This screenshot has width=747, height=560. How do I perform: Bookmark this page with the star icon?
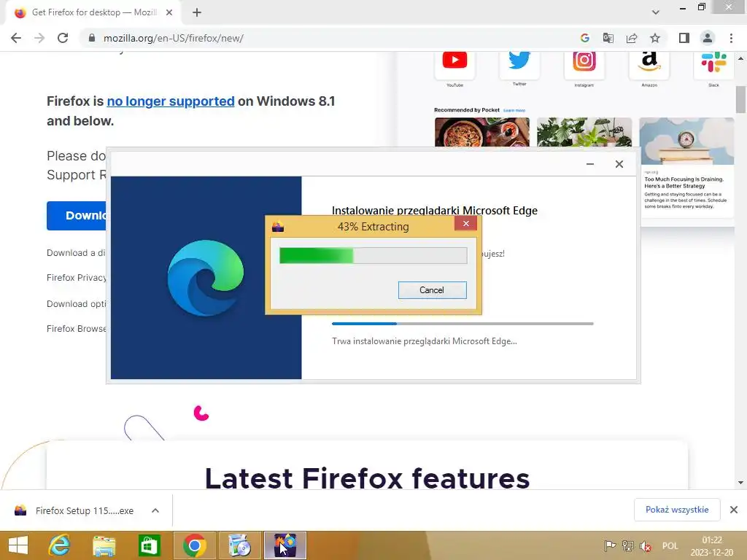655,38
